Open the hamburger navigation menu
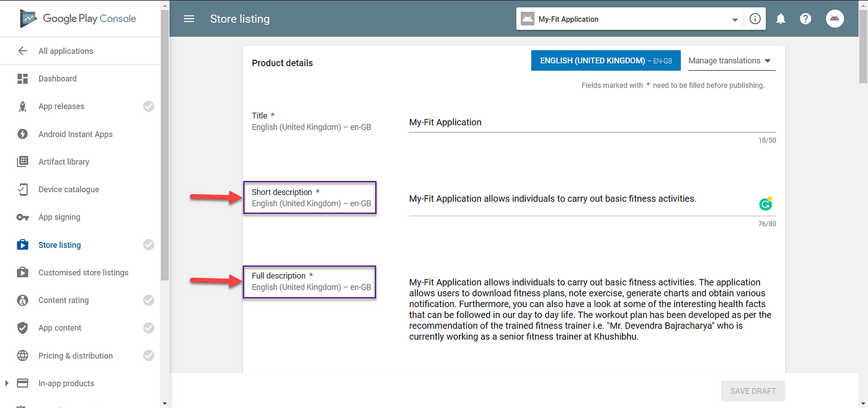Image resolution: width=868 pixels, height=408 pixels. (x=189, y=19)
